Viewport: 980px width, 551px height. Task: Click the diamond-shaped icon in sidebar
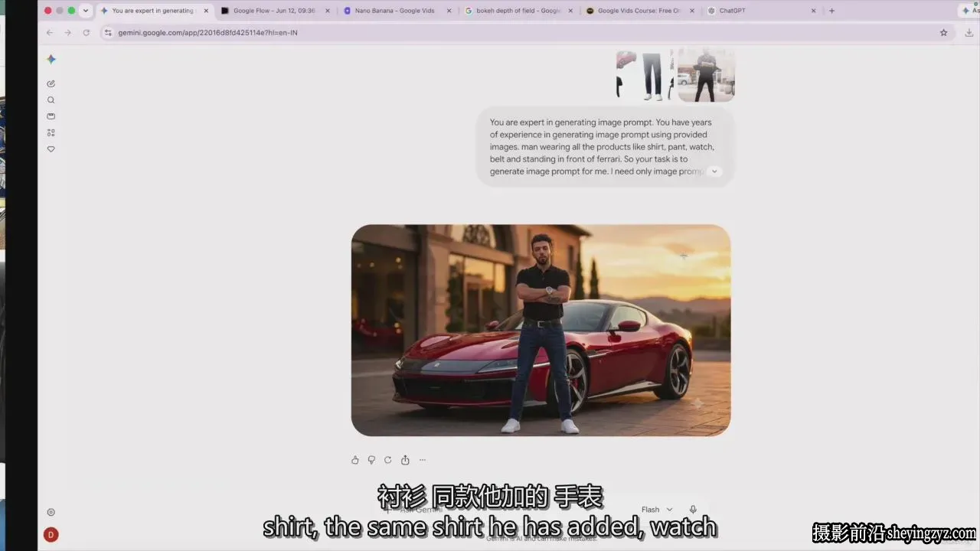point(51,149)
